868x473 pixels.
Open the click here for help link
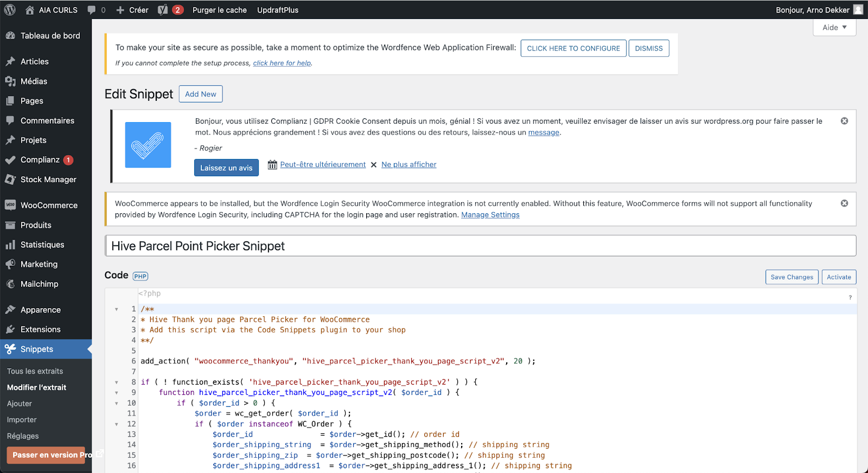(282, 63)
